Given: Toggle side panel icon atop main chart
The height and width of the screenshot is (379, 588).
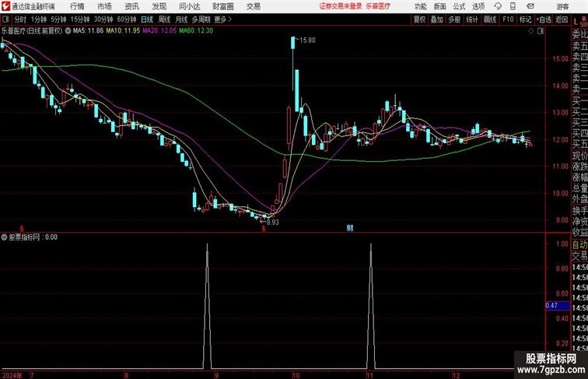Looking at the screenshot, I should tap(541, 31).
